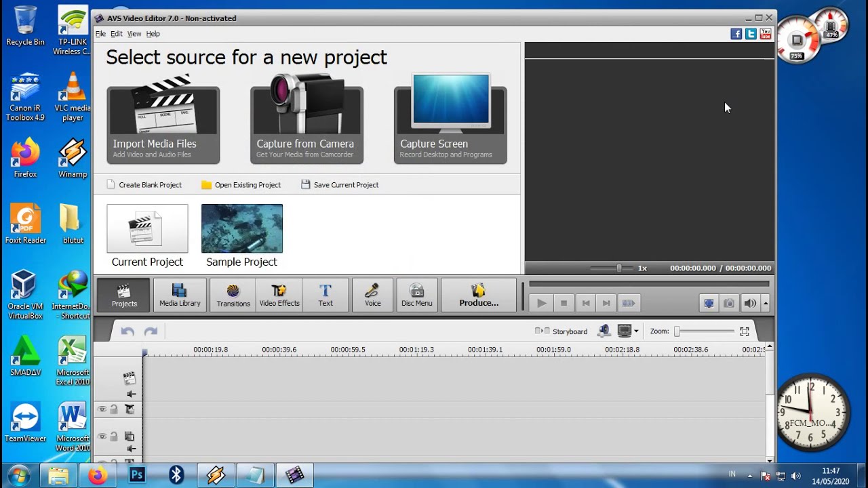Click the preview seek progress bar

[649, 284]
